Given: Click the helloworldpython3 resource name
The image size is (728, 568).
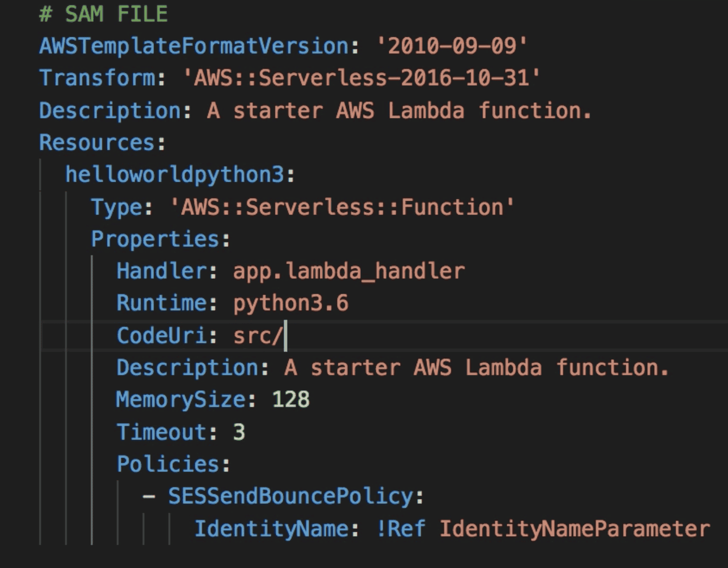Looking at the screenshot, I should tap(174, 175).
